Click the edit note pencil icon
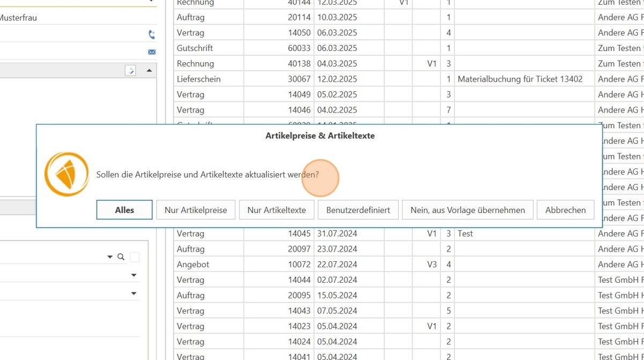Viewport: 644px width, 360px height. (x=130, y=70)
